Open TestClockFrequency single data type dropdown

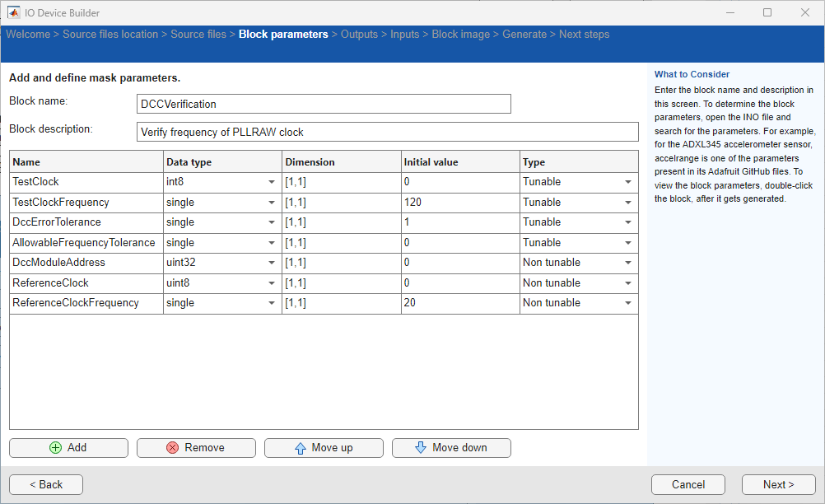pos(272,202)
